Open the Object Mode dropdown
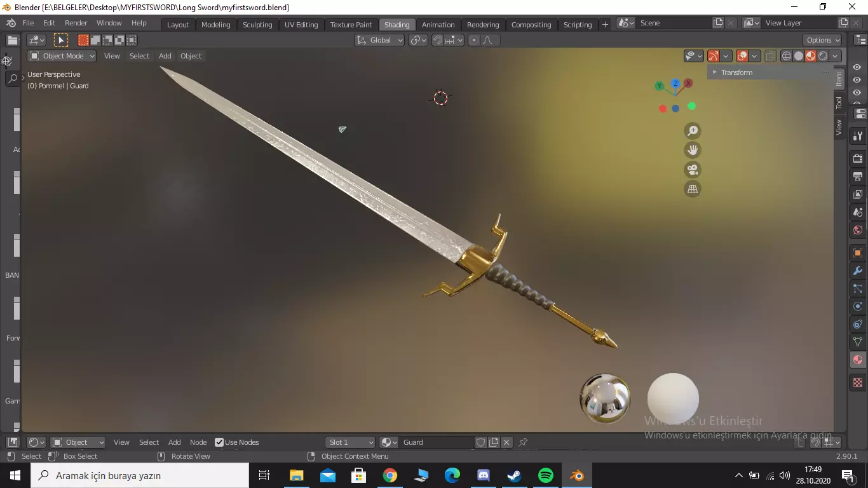The height and width of the screenshot is (488, 868). click(62, 56)
